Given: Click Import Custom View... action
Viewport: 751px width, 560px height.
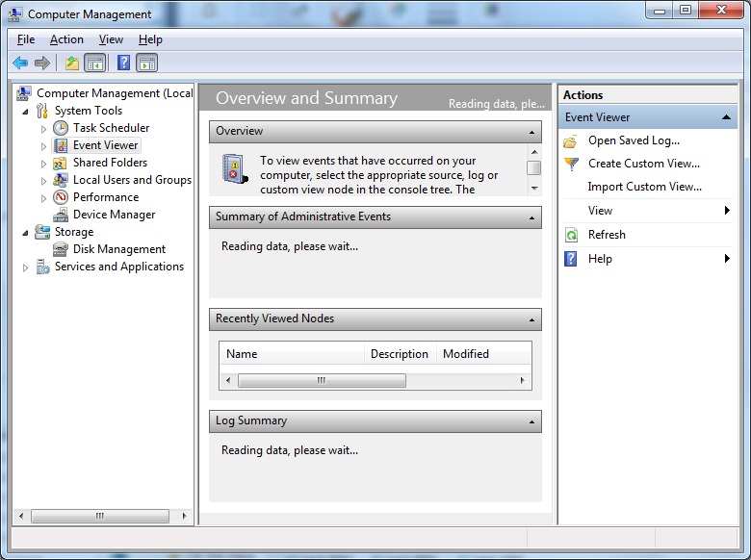Looking at the screenshot, I should (x=645, y=187).
